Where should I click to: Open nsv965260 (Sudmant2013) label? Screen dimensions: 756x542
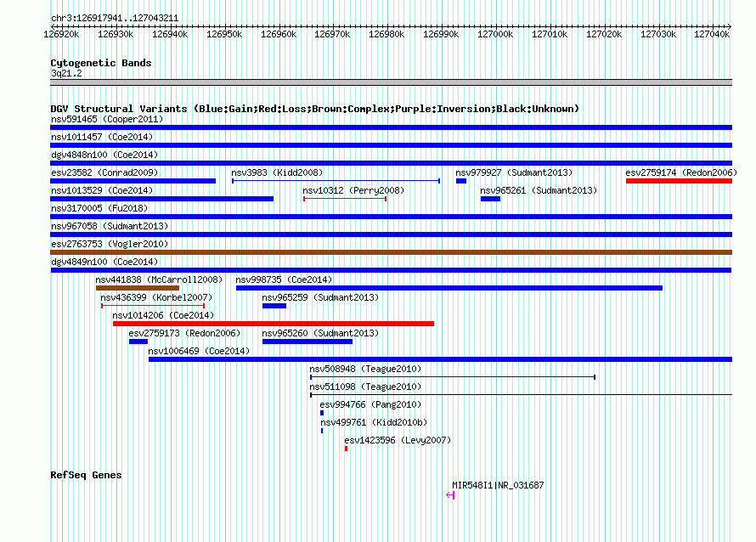[320, 333]
